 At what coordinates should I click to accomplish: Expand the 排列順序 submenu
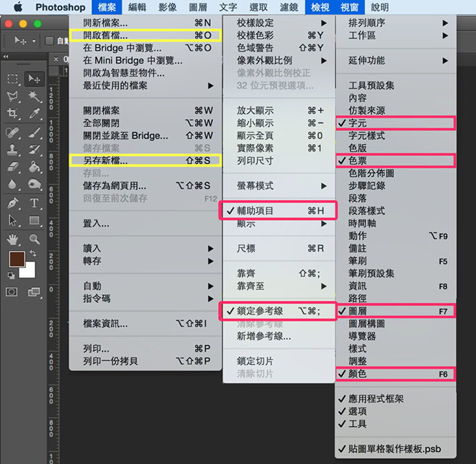[x=395, y=22]
